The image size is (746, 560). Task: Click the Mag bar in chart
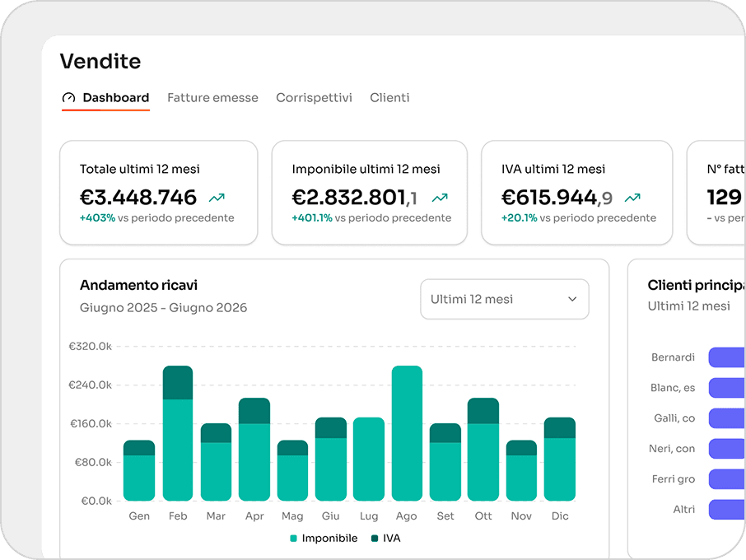pos(292,470)
